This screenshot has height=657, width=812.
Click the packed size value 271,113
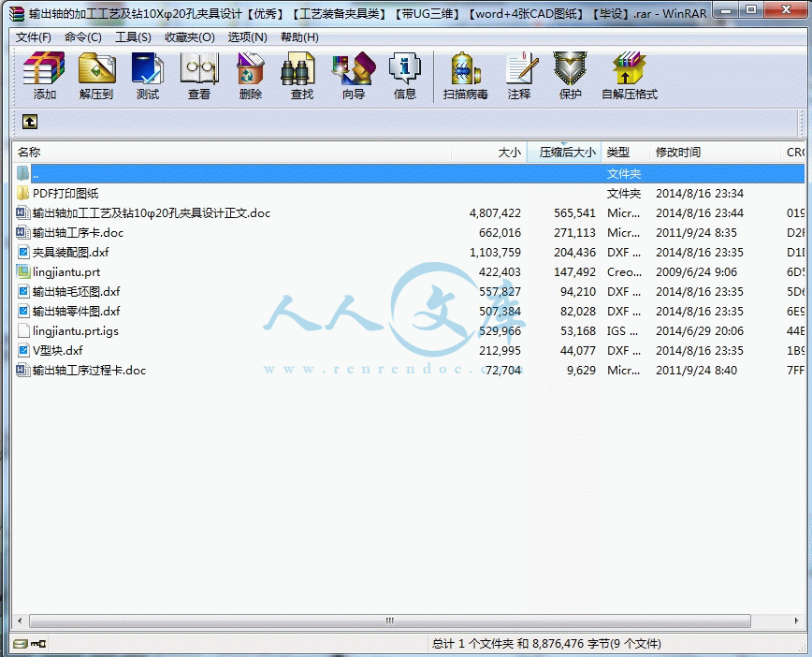click(574, 233)
